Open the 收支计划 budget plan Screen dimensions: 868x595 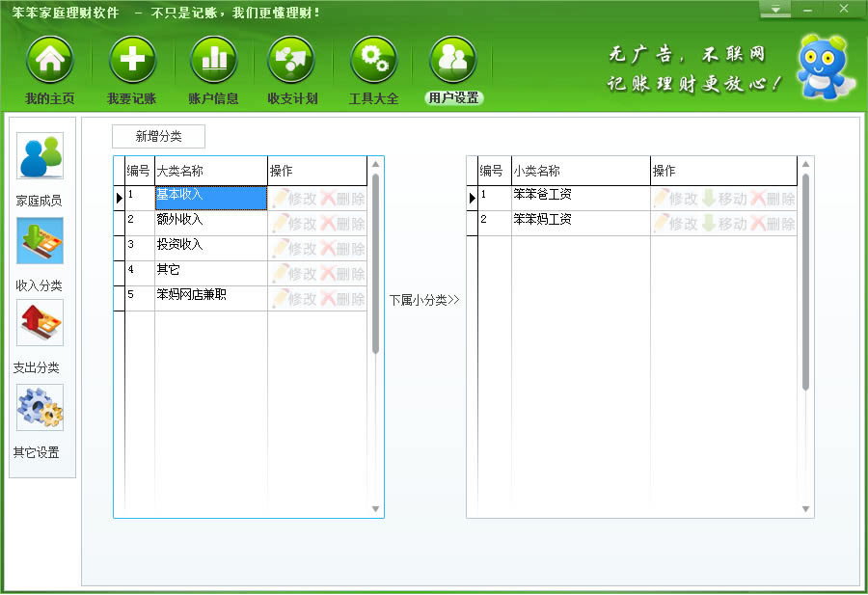click(x=292, y=68)
